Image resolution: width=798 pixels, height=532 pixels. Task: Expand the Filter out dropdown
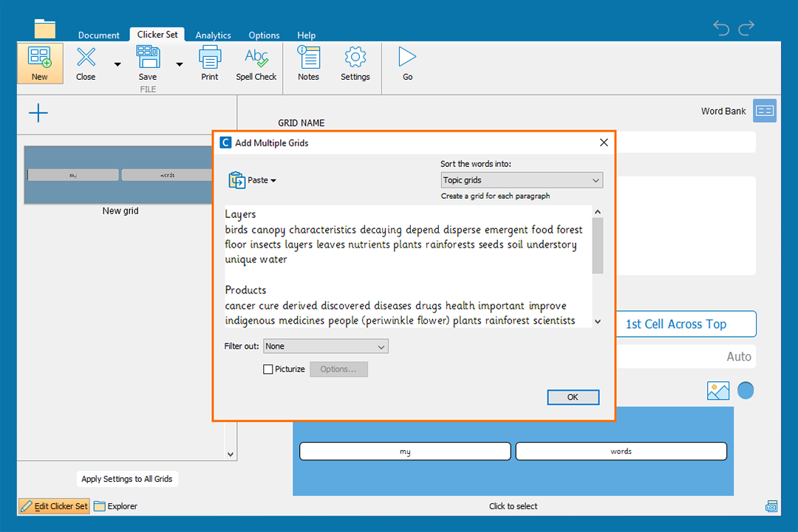point(326,347)
